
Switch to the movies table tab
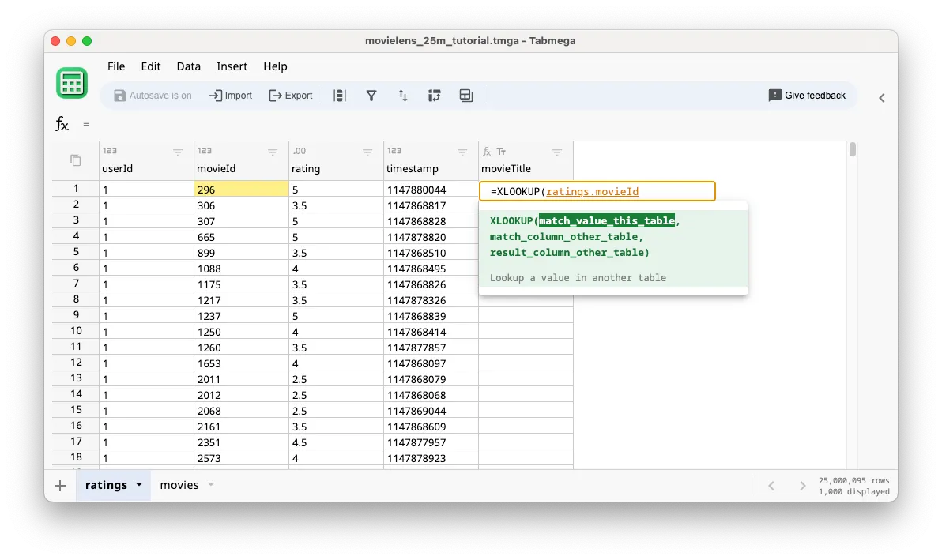point(179,485)
